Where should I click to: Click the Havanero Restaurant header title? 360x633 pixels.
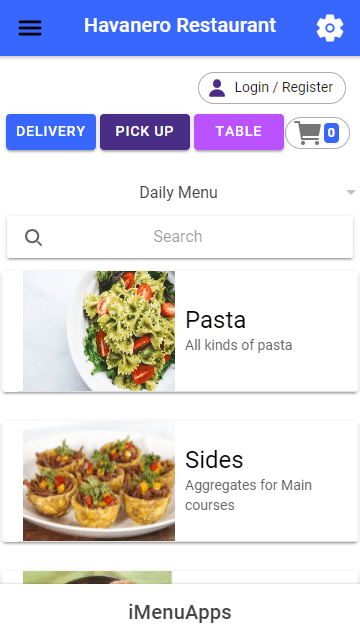pyautogui.click(x=180, y=25)
